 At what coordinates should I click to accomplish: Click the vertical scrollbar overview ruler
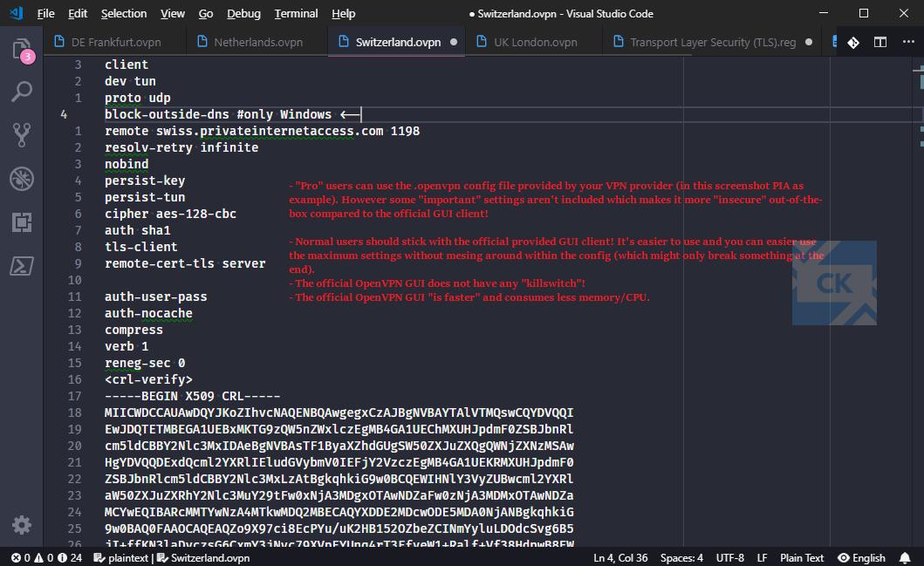pos(919,300)
